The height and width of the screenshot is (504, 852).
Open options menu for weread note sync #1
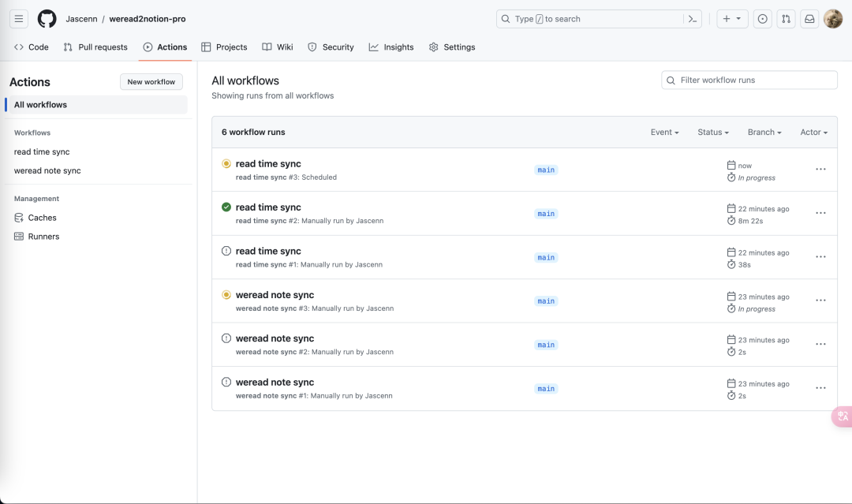(820, 388)
